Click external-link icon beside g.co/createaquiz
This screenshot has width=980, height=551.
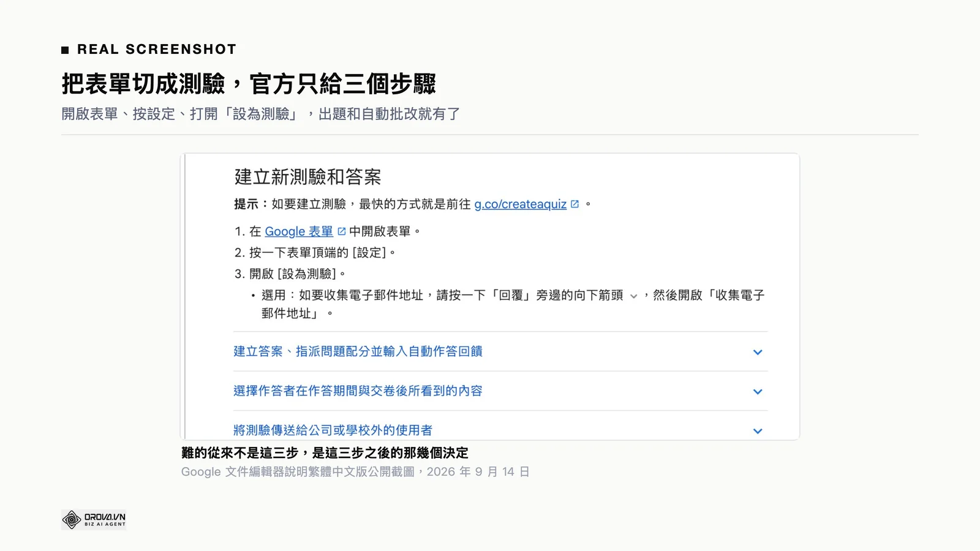coord(575,204)
